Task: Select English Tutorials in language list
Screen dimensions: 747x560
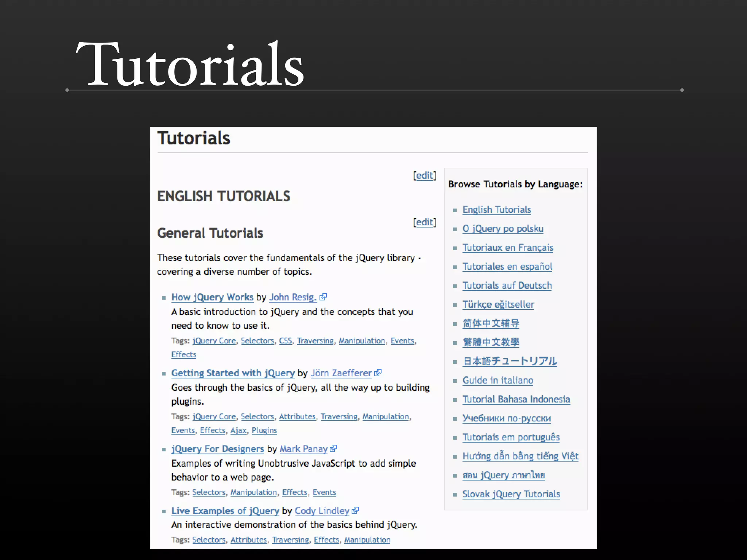Action: (497, 210)
